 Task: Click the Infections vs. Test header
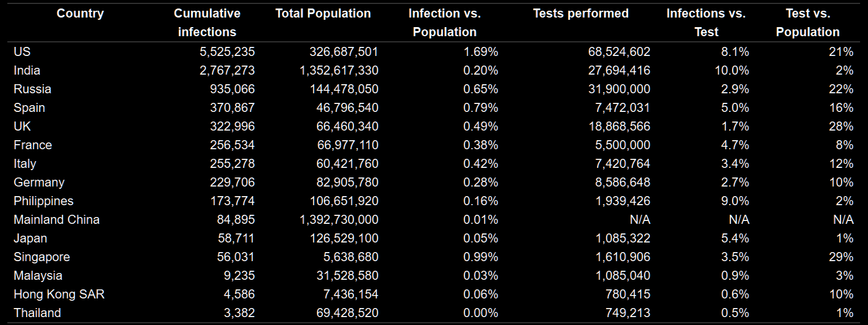706,23
